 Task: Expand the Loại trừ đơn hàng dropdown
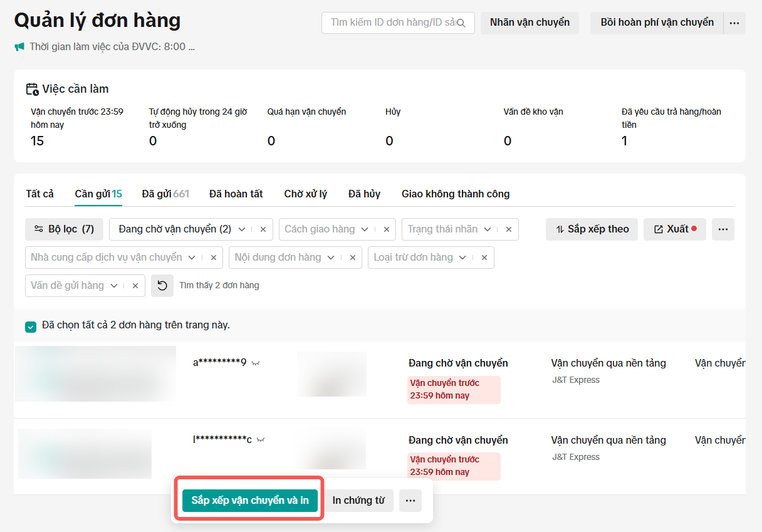pyautogui.click(x=462, y=258)
